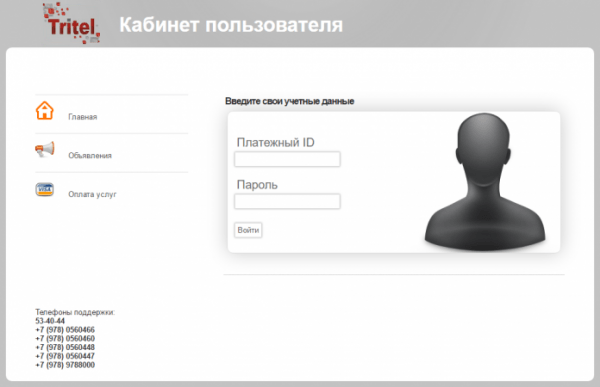Click support phone +7 (978) 0560447
This screenshot has height=387, width=600.
click(65, 356)
